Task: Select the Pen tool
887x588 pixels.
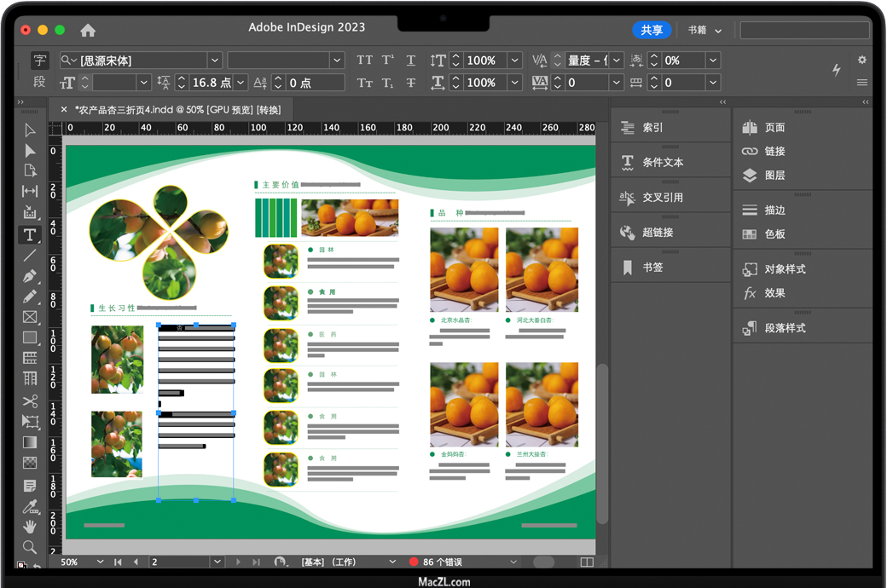Action: (30, 276)
